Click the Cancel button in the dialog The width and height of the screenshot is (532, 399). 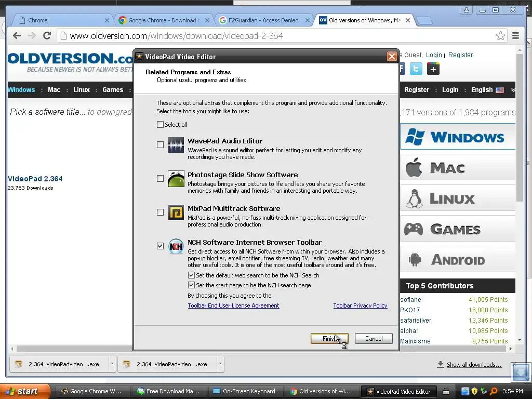coord(374,339)
